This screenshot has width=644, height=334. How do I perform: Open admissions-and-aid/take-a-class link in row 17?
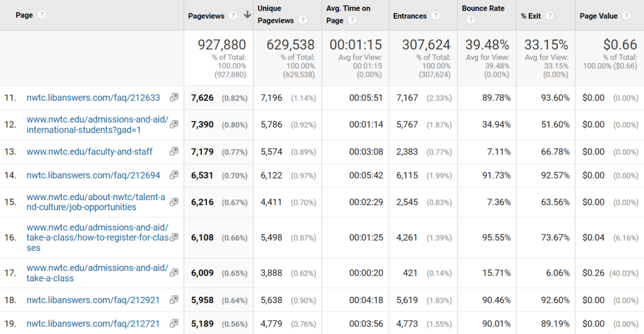click(x=97, y=273)
